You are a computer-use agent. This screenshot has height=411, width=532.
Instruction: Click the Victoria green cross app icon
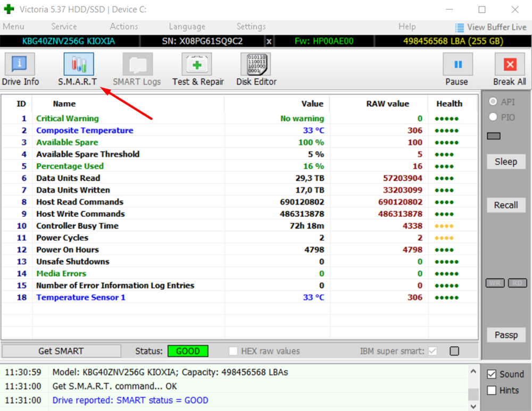pos(9,9)
